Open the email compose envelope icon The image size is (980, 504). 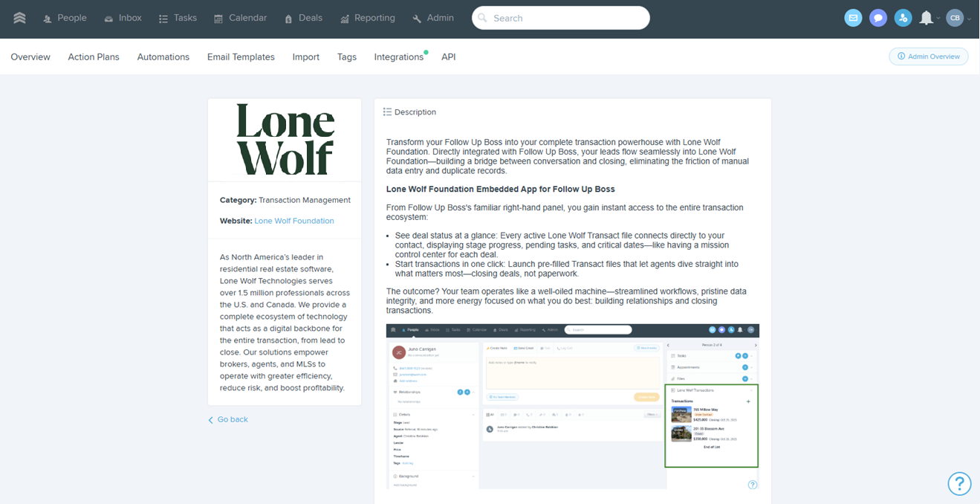[x=853, y=18]
